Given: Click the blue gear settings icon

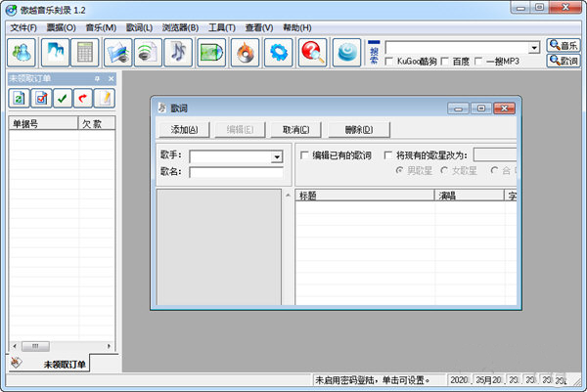Looking at the screenshot, I should (x=278, y=52).
